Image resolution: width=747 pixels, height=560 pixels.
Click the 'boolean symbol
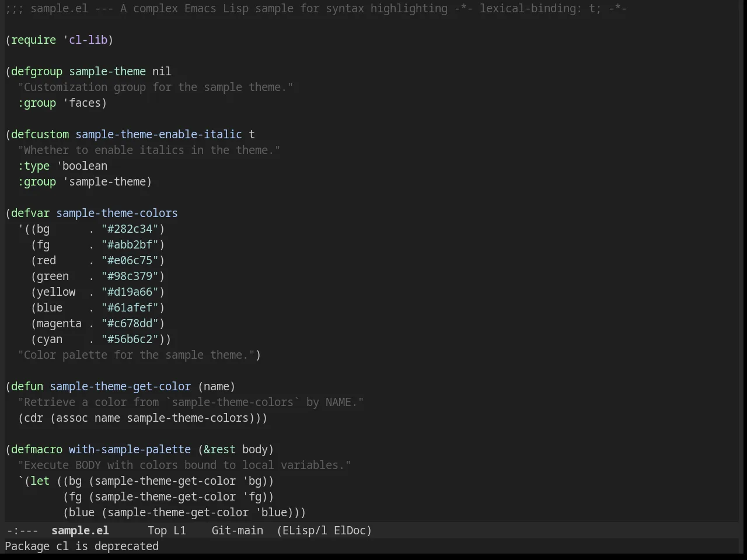pos(82,166)
